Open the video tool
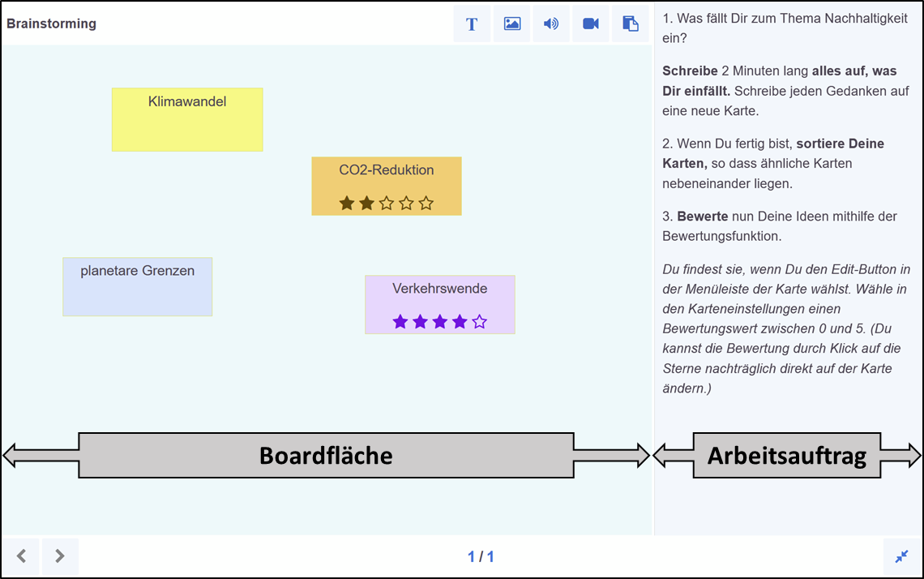 pos(591,24)
